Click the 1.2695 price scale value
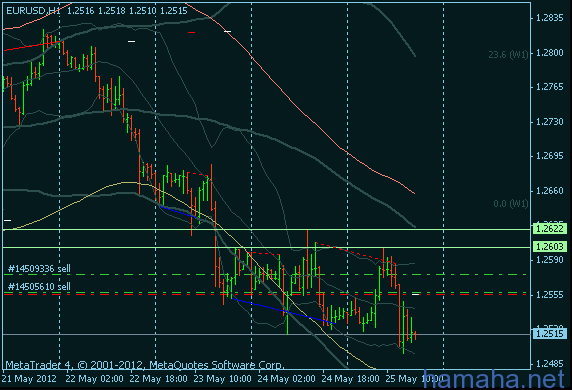 [550, 156]
